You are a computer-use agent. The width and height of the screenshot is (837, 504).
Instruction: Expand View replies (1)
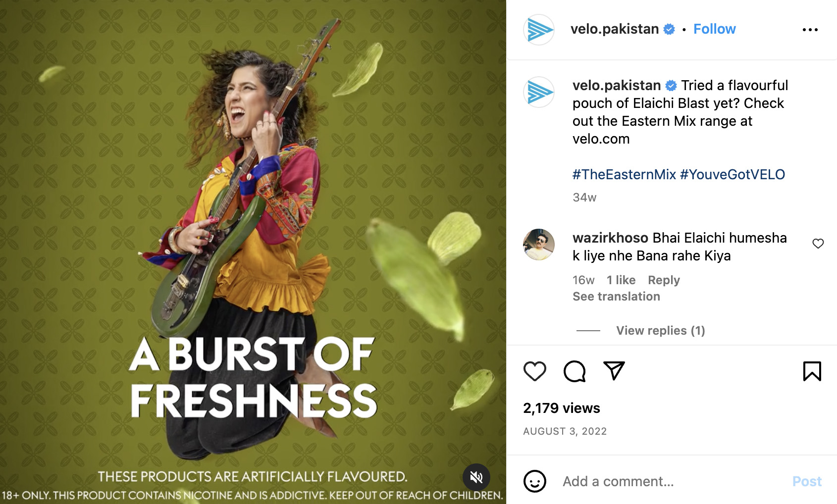[660, 331]
